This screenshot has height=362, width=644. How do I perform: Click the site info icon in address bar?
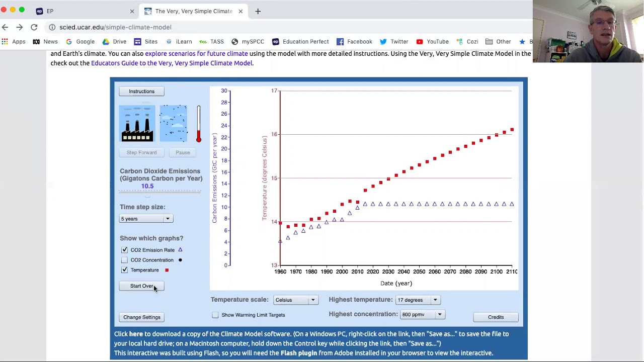[52, 27]
